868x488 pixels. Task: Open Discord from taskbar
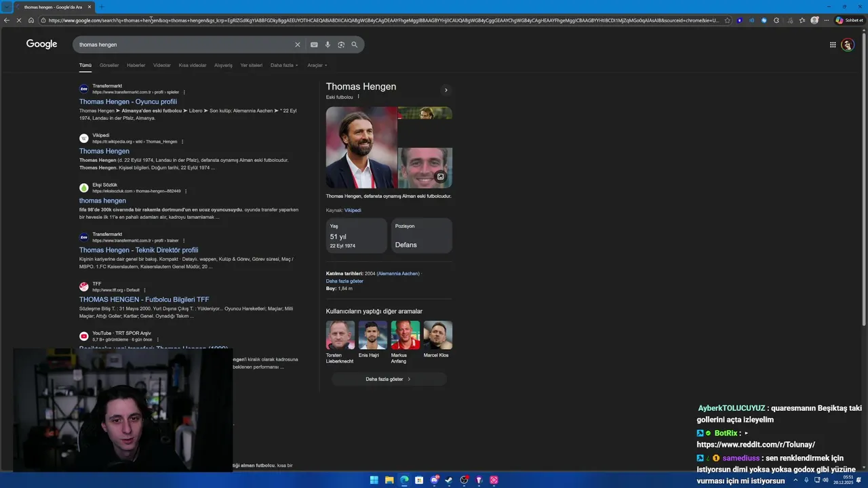click(435, 480)
